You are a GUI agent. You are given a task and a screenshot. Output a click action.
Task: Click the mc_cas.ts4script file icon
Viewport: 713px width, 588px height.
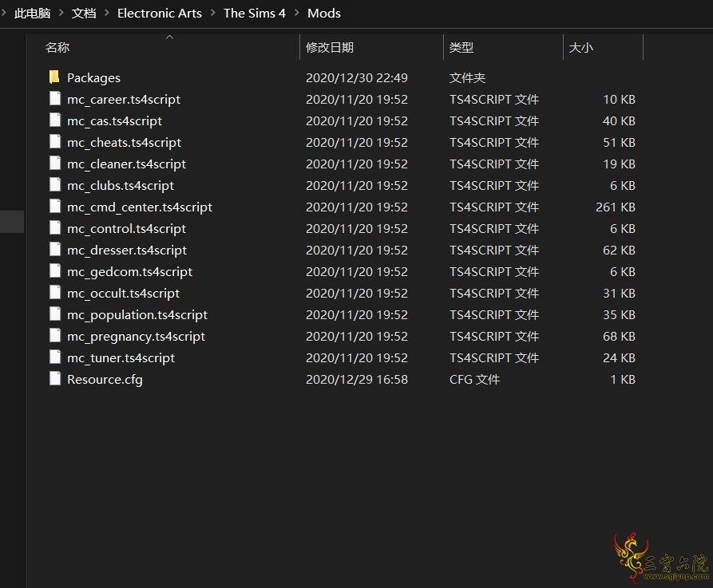(x=54, y=120)
